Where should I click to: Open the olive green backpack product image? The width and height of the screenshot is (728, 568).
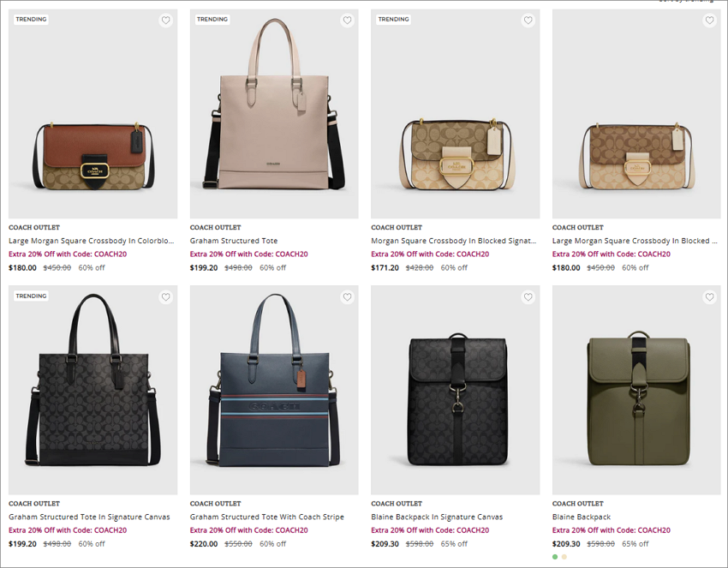pos(636,390)
